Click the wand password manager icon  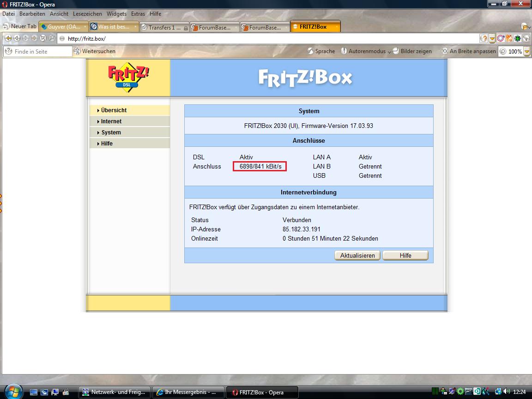(52, 38)
